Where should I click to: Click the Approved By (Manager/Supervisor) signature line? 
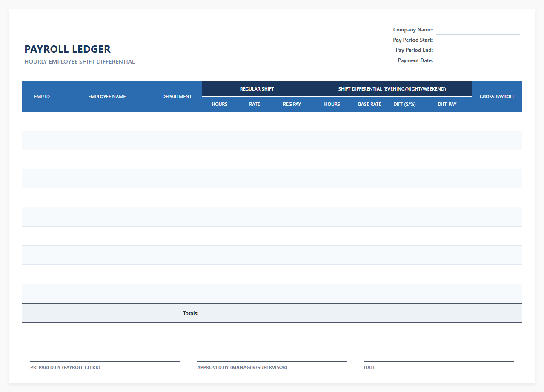[272, 361]
